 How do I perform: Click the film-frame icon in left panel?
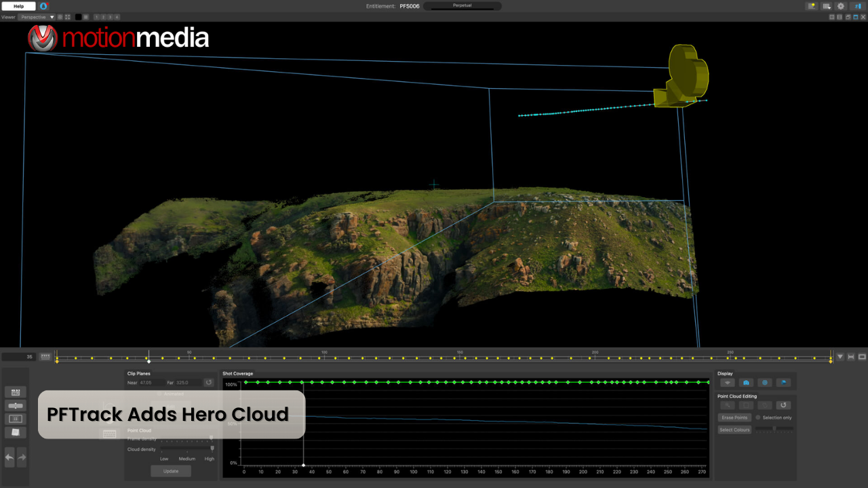click(16, 419)
